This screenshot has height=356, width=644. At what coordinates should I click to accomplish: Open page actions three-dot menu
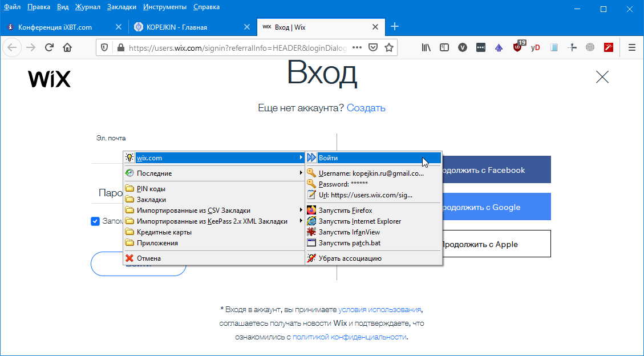pyautogui.click(x=357, y=47)
